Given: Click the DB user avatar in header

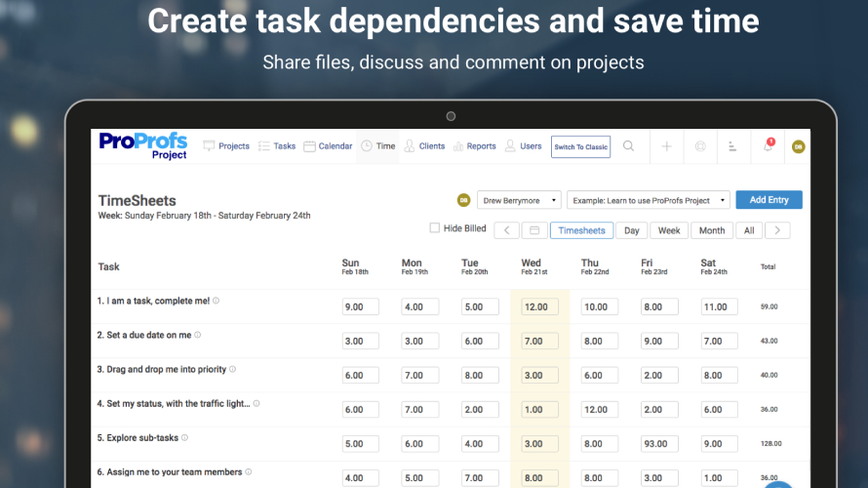Looking at the screenshot, I should (x=798, y=146).
